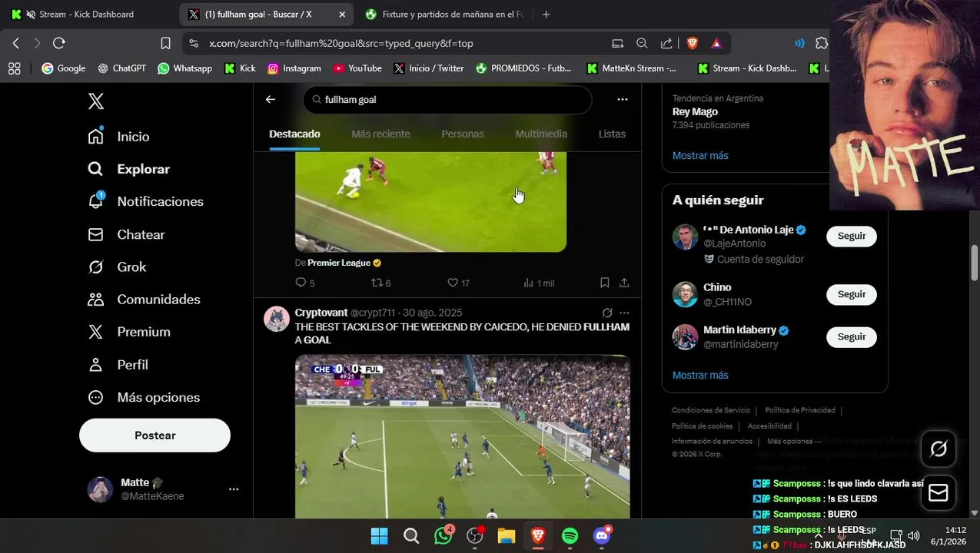Image resolution: width=980 pixels, height=553 pixels.
Task: Click Grok icon on Cryptovant post
Action: (x=607, y=313)
